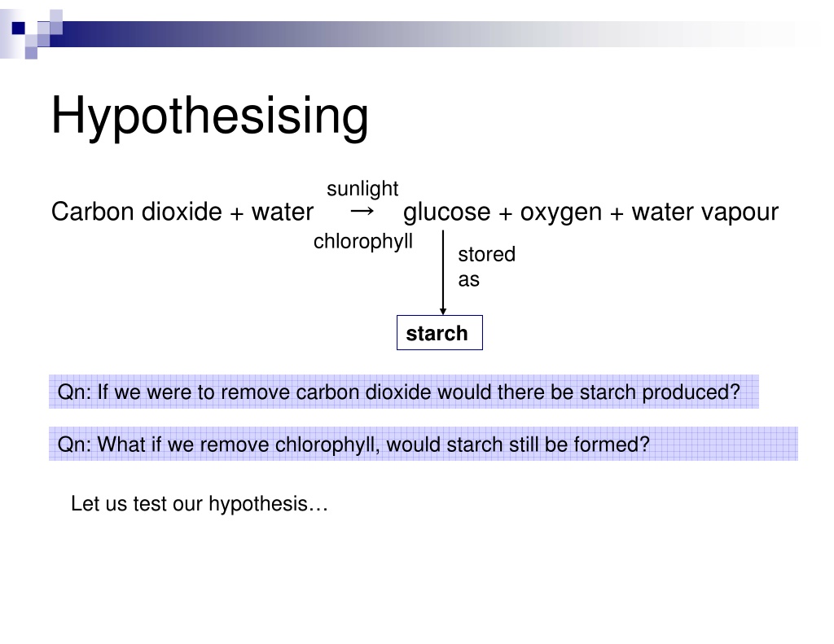Click the arrowhead pointing to starch
This screenshot has height=644, width=834.
point(443,312)
